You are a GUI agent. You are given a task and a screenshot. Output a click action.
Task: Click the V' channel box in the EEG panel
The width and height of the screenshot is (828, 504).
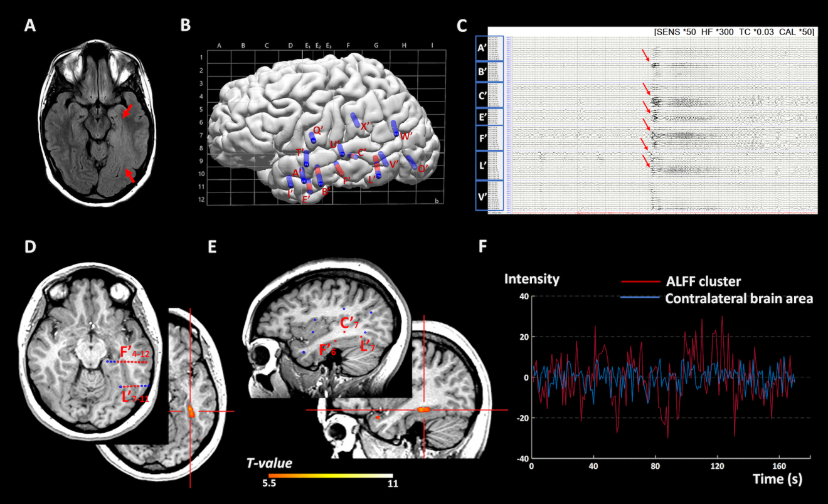click(489, 197)
